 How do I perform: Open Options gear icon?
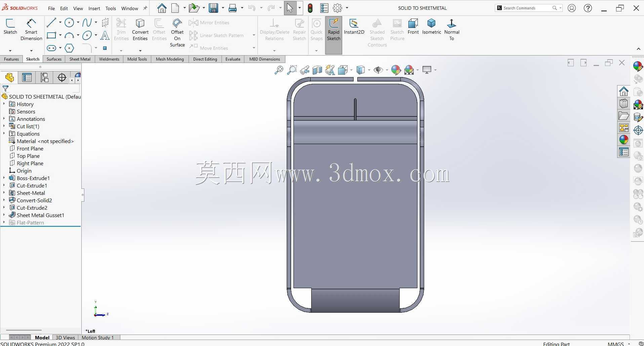point(337,8)
